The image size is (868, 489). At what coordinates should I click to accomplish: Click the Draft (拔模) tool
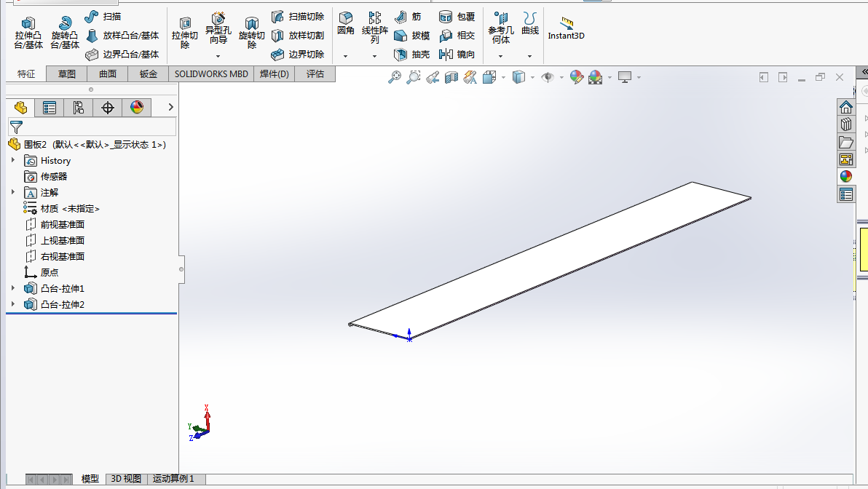click(x=412, y=36)
